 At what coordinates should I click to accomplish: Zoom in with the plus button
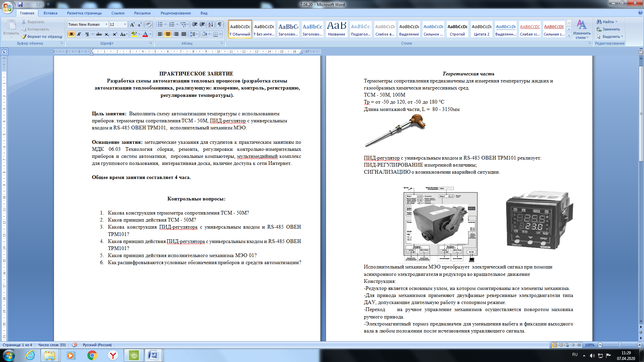640,345
